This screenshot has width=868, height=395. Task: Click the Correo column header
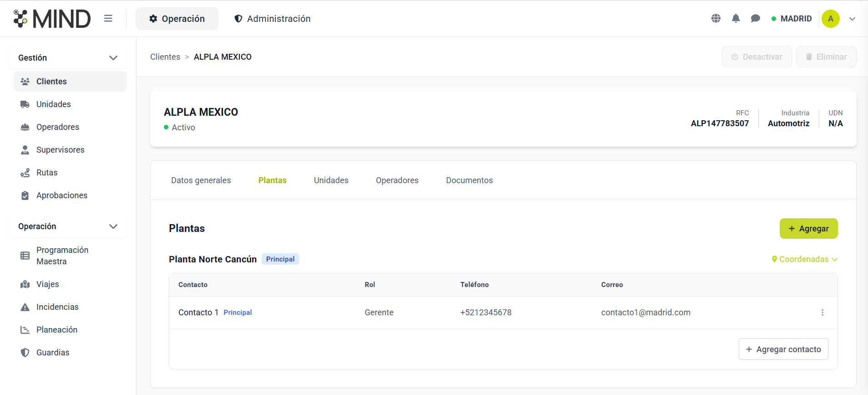tap(612, 285)
